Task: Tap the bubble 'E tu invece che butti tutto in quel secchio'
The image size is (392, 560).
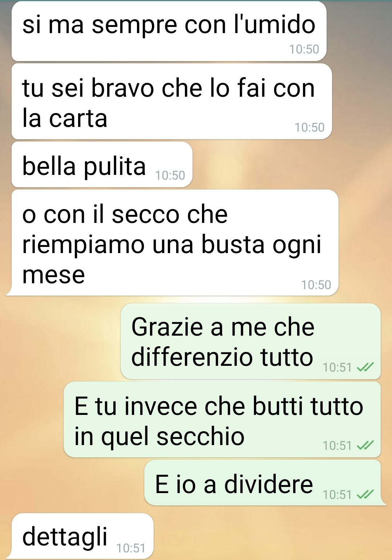Action: (x=222, y=420)
